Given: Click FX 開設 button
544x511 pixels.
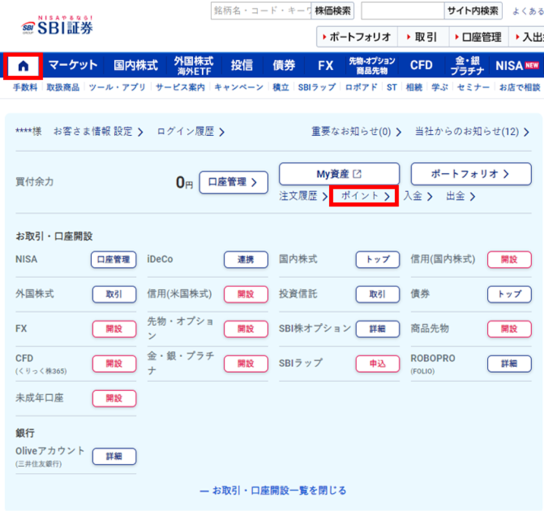Looking at the screenshot, I should point(114,329).
